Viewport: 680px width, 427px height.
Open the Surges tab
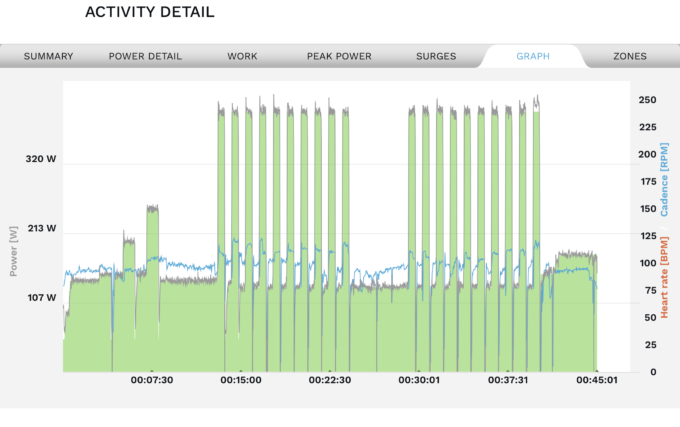tap(436, 56)
